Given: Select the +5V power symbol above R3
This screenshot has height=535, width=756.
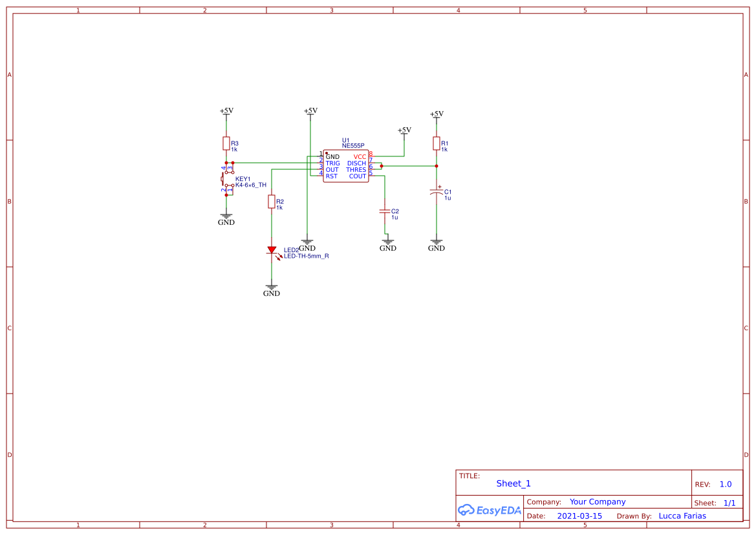Looking at the screenshot, I should 226,112.
